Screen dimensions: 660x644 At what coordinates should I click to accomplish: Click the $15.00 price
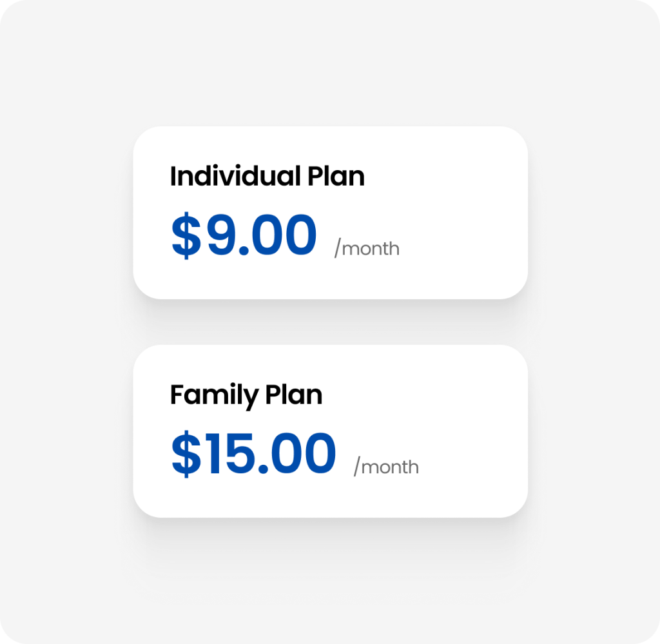click(x=253, y=454)
